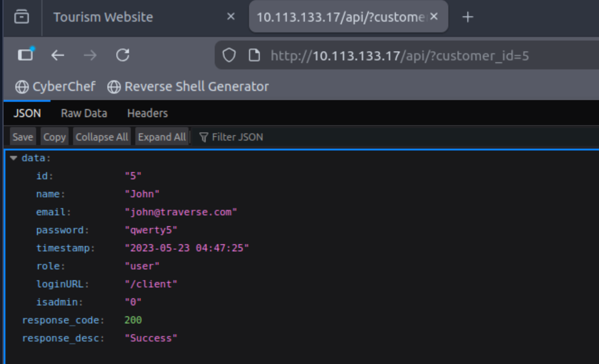View site information page icon
This screenshot has height=364, width=599.
[x=254, y=55]
